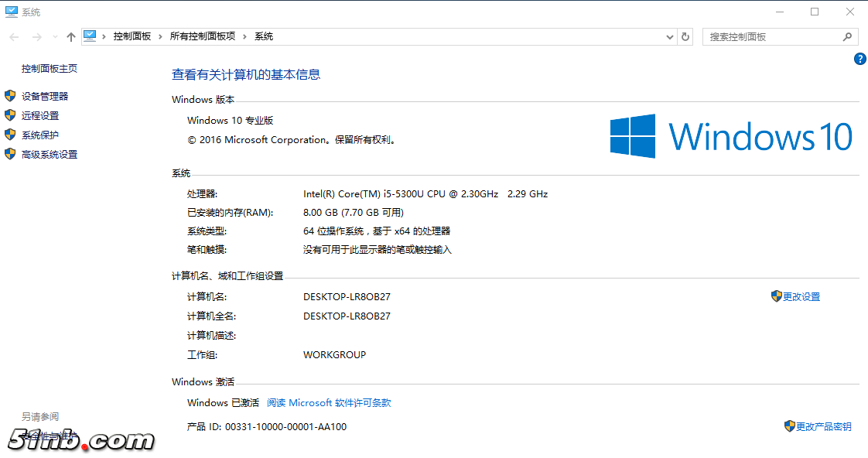Close the 系统 window

850,12
